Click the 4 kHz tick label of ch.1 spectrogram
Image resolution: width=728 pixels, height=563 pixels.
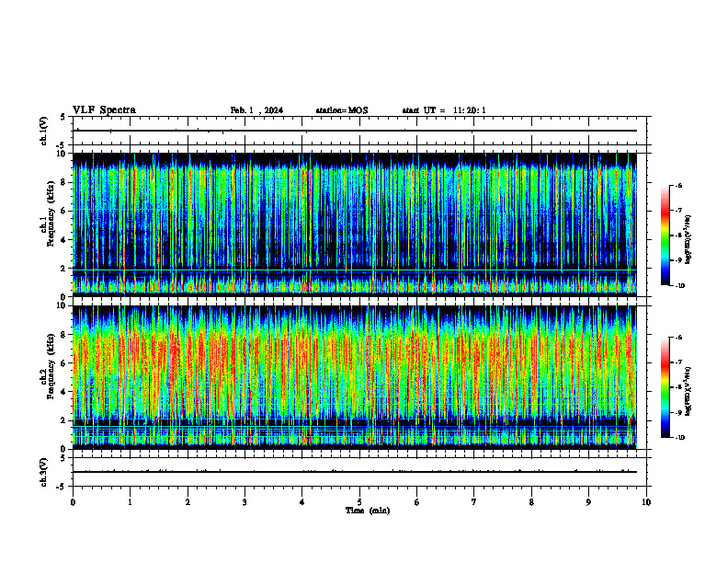pyautogui.click(x=65, y=240)
